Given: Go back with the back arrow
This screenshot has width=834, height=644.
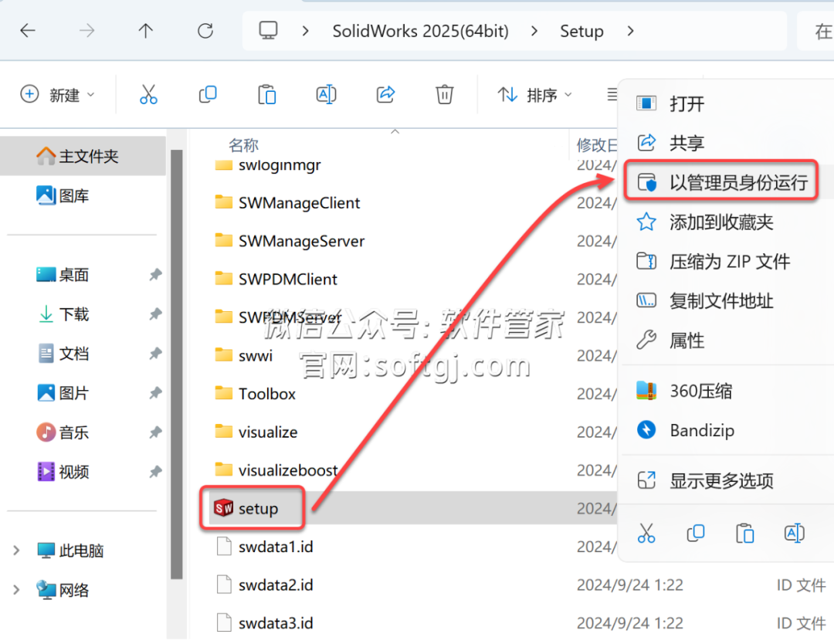Looking at the screenshot, I should (28, 31).
